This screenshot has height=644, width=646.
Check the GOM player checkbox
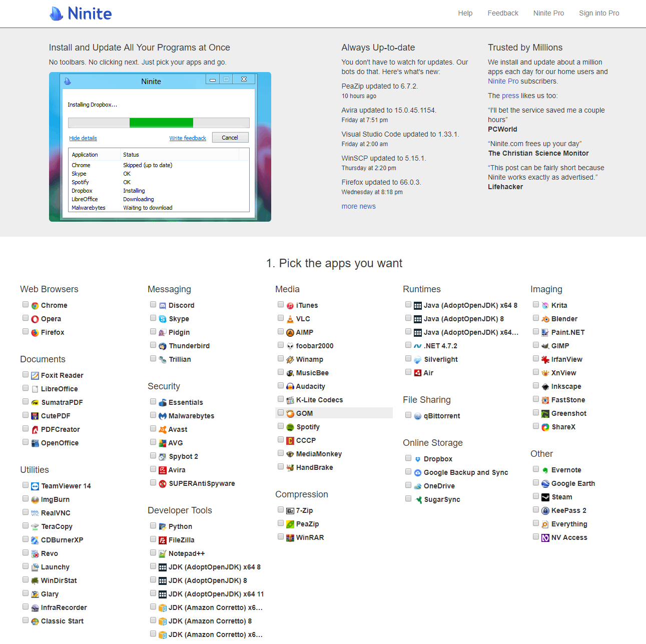click(x=281, y=413)
